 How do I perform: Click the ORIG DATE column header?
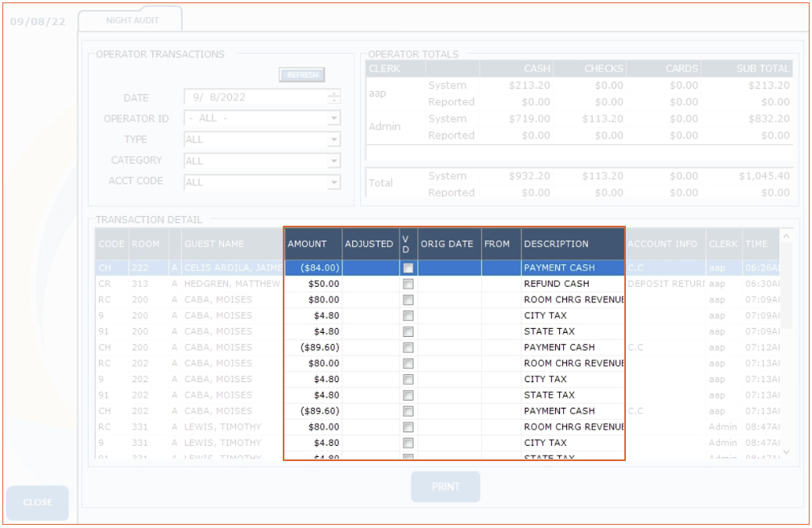pos(449,243)
